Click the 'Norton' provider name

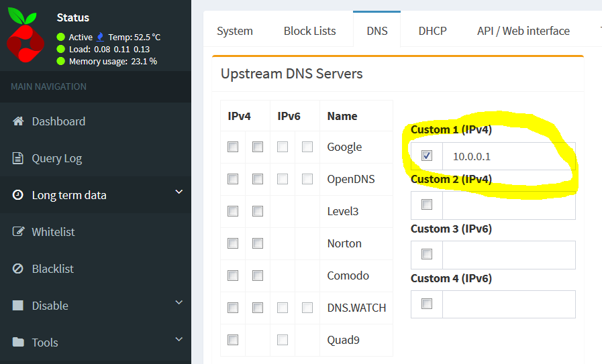pos(344,243)
